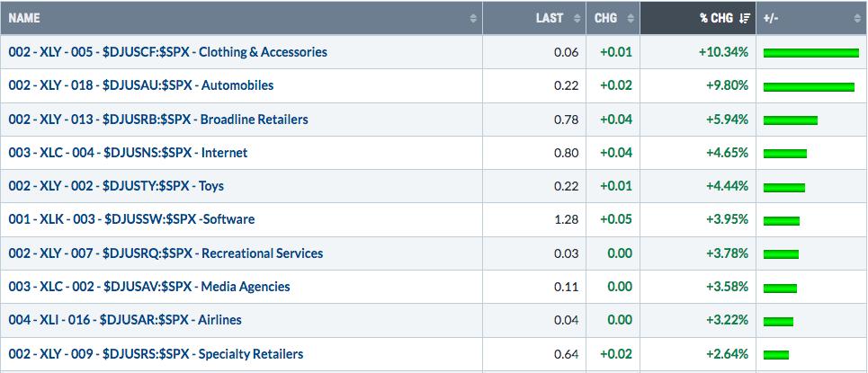Open the Specialty Retailers link
Image resolution: width=868 pixels, height=373 pixels.
(156, 353)
